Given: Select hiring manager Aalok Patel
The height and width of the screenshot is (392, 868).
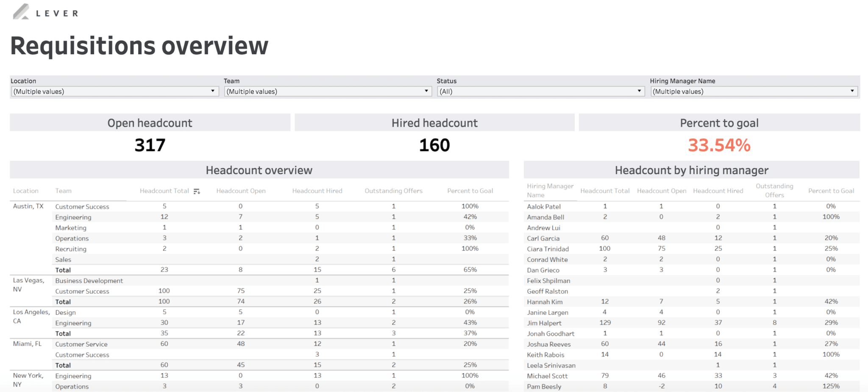Looking at the screenshot, I should coord(543,206).
